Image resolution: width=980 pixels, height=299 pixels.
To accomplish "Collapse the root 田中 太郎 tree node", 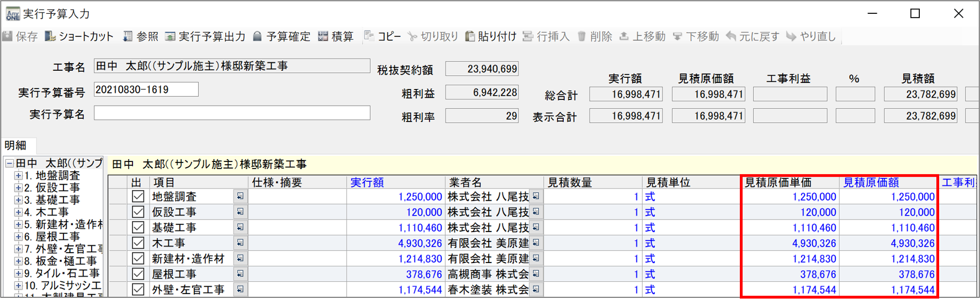I will click(9, 164).
